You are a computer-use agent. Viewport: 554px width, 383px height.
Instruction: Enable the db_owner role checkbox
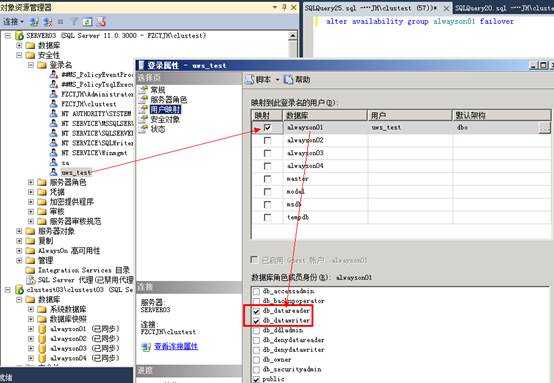point(257,360)
